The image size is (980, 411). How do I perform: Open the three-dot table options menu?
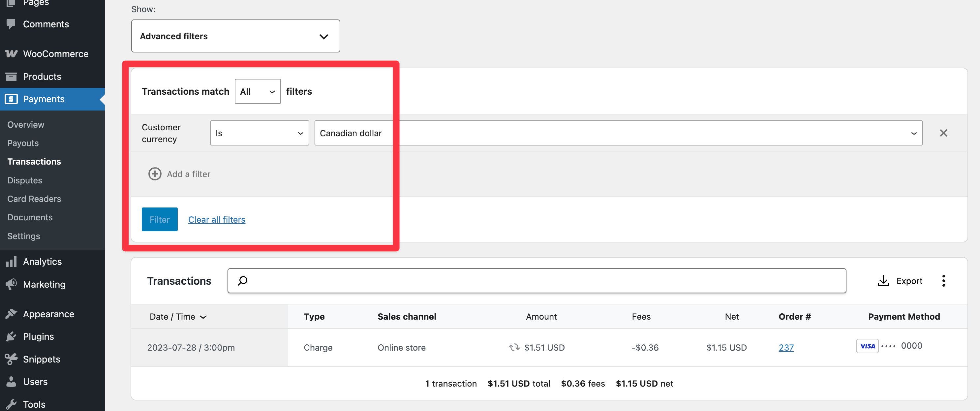[943, 281]
